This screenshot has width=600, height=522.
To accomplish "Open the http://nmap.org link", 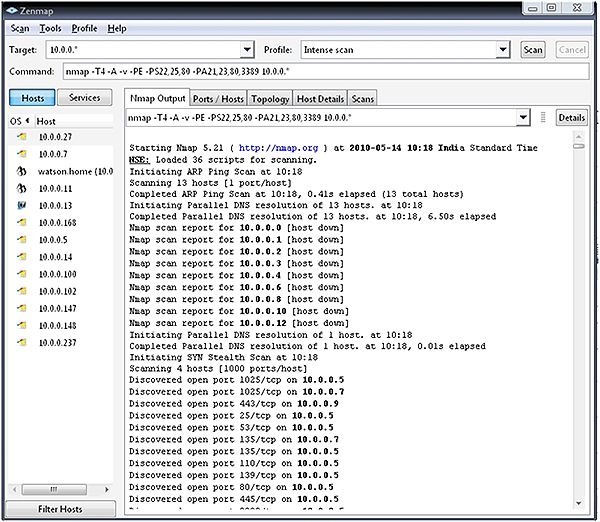I will point(278,148).
